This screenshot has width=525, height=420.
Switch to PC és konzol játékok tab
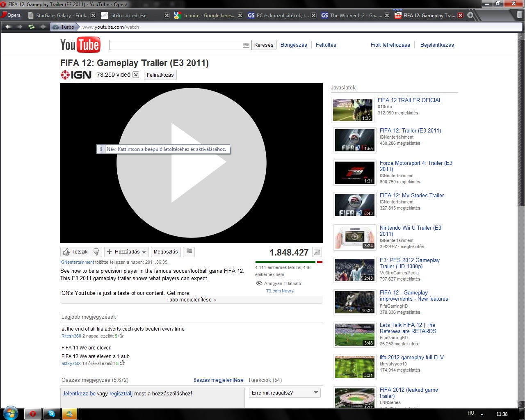tap(282, 15)
